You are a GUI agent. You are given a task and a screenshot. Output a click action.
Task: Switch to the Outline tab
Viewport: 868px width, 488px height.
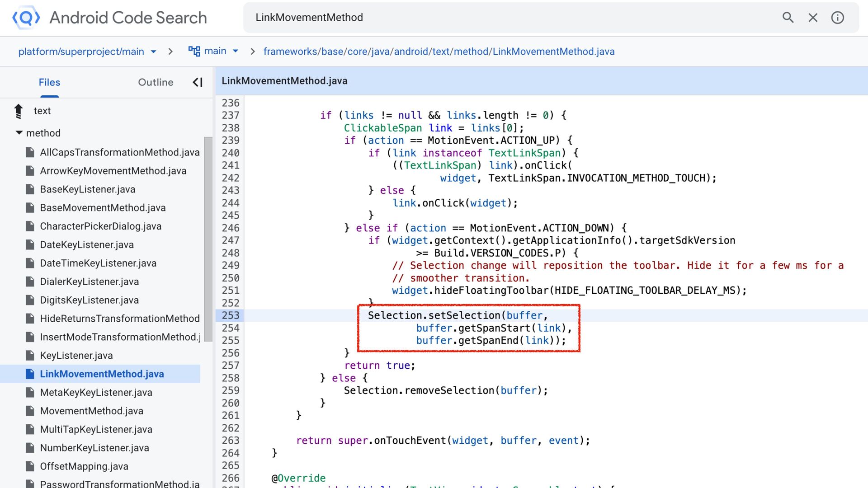point(156,82)
